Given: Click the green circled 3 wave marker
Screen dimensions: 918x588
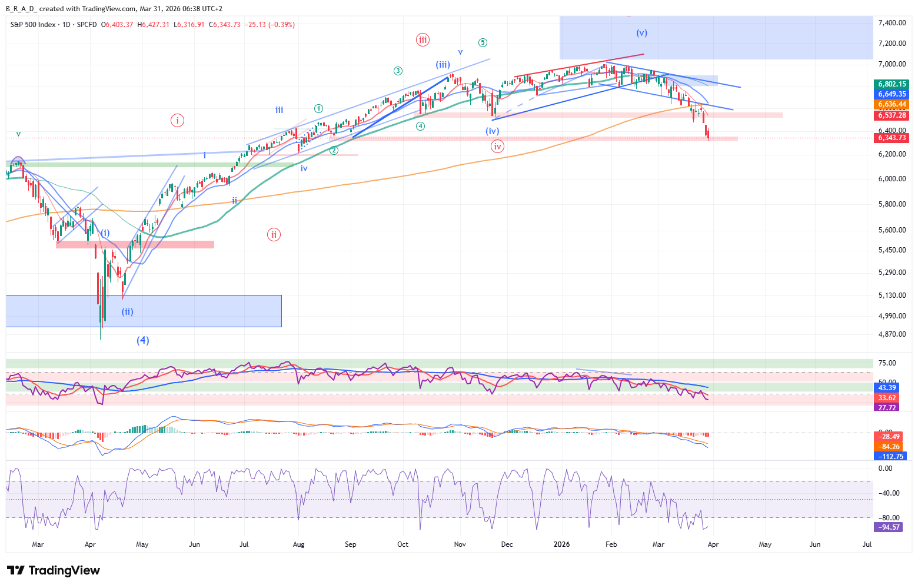Looking at the screenshot, I should pyautogui.click(x=398, y=71).
